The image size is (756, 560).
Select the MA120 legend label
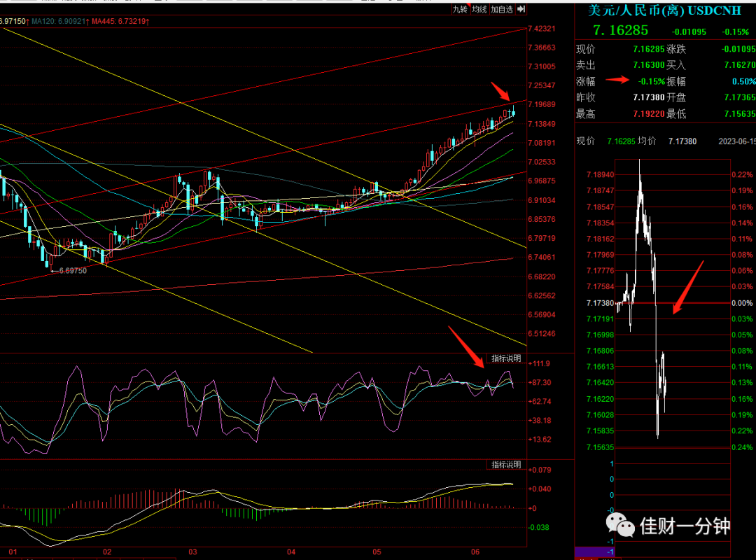[x=59, y=21]
